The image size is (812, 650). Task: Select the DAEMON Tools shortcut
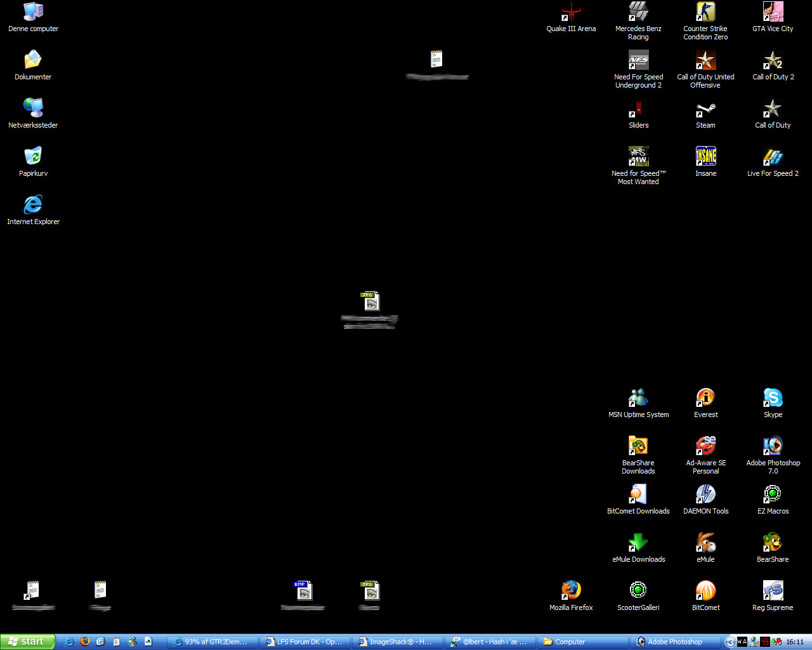pos(705,500)
